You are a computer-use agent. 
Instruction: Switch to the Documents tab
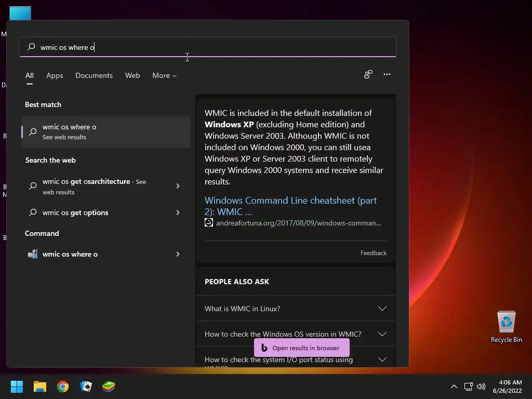click(x=94, y=75)
